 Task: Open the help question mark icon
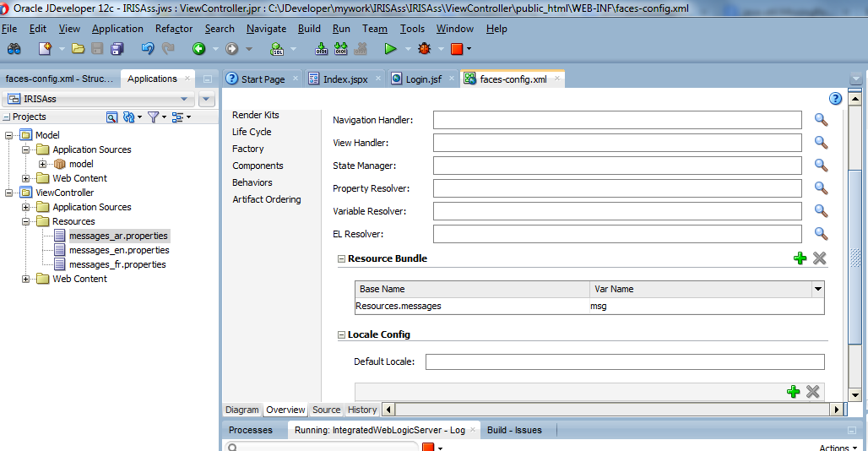[835, 98]
